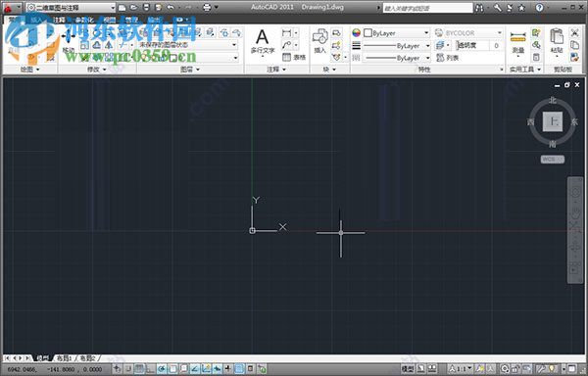The height and width of the screenshot is (376, 588).
Task: Click the search keyword input field
Action: click(427, 8)
